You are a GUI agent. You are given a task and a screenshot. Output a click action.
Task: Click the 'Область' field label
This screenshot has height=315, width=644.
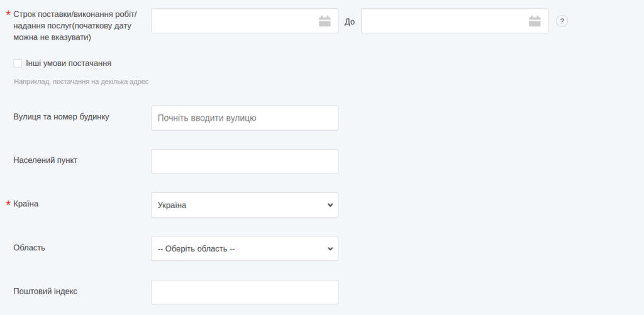[x=29, y=247]
